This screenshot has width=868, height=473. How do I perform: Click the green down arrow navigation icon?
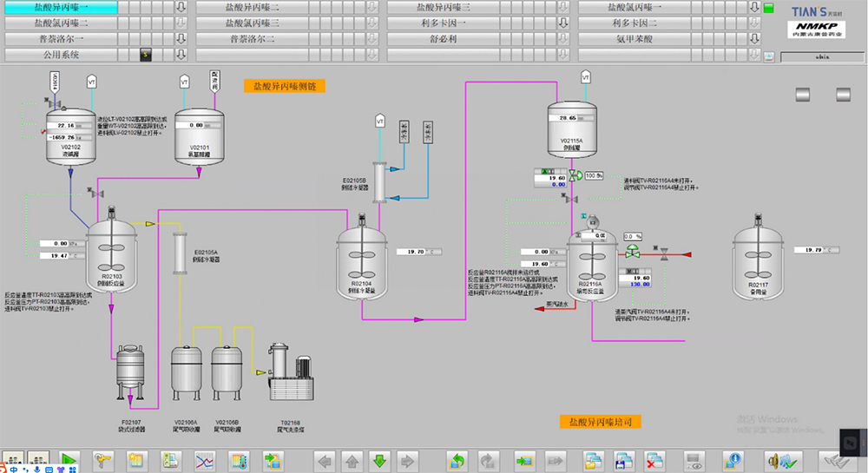click(379, 459)
